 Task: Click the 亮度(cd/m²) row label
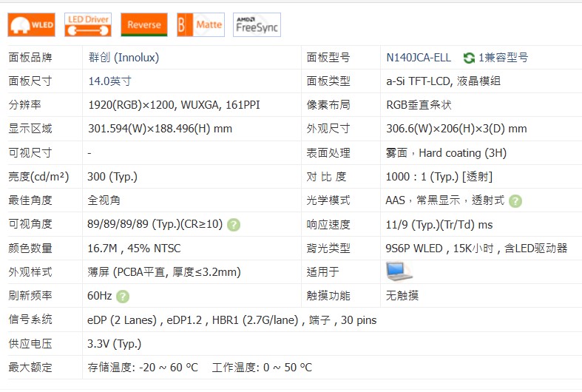tap(38, 177)
